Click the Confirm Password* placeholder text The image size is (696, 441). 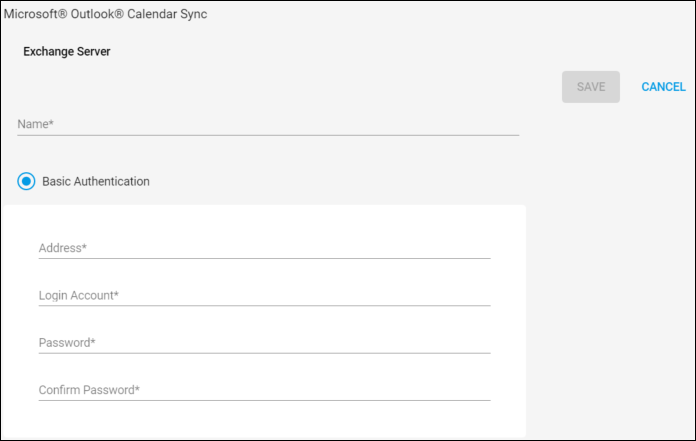[x=89, y=390]
